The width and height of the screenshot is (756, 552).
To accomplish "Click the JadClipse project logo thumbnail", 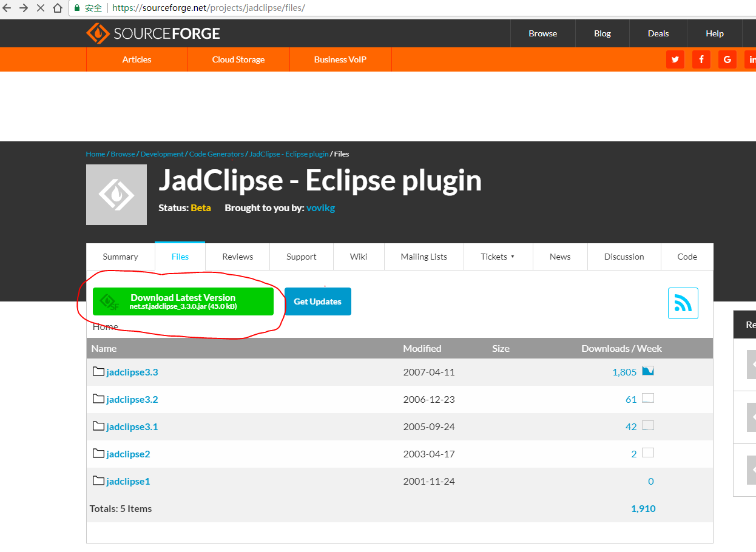I will (116, 195).
